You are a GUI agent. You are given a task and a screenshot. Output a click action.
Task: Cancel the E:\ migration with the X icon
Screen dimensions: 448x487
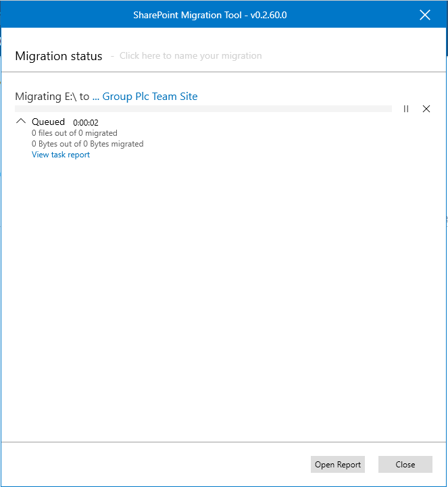point(426,109)
